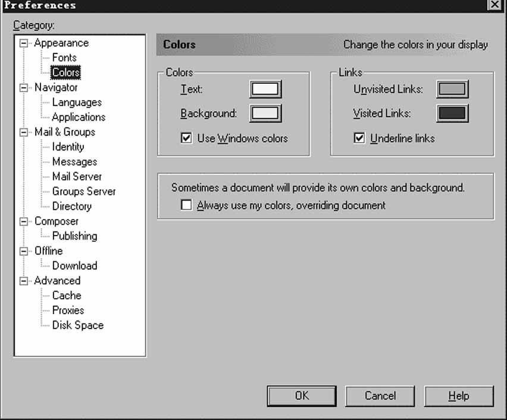Screen dimensions: 507x420
Task: Open the Disk Space preferences
Action: click(x=78, y=325)
